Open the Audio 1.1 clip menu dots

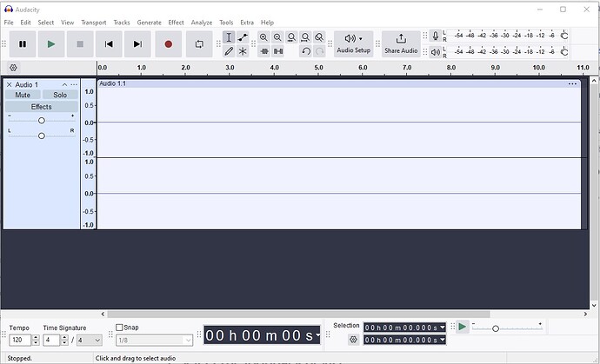click(572, 83)
